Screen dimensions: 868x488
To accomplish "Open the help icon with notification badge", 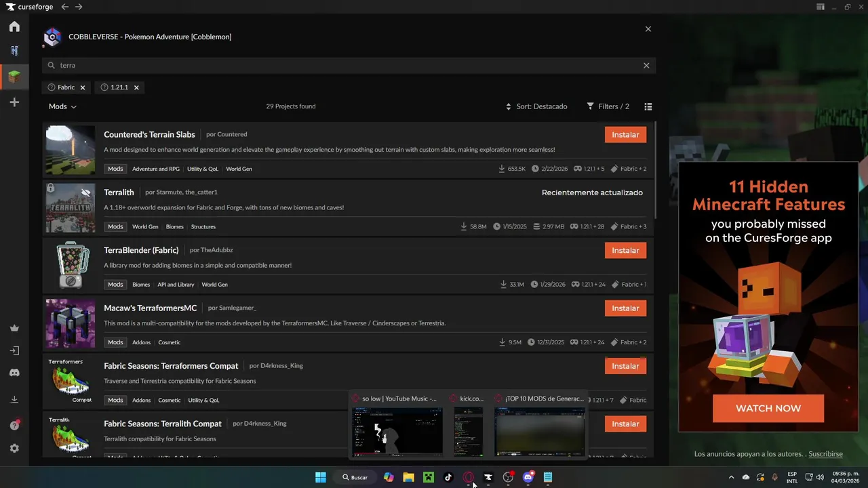I will point(14,425).
